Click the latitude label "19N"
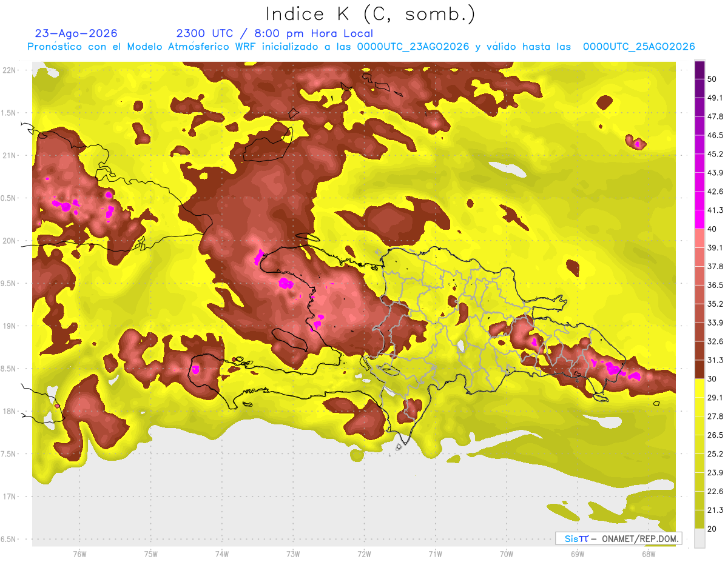Screen dimensions: 728x562 (10, 326)
